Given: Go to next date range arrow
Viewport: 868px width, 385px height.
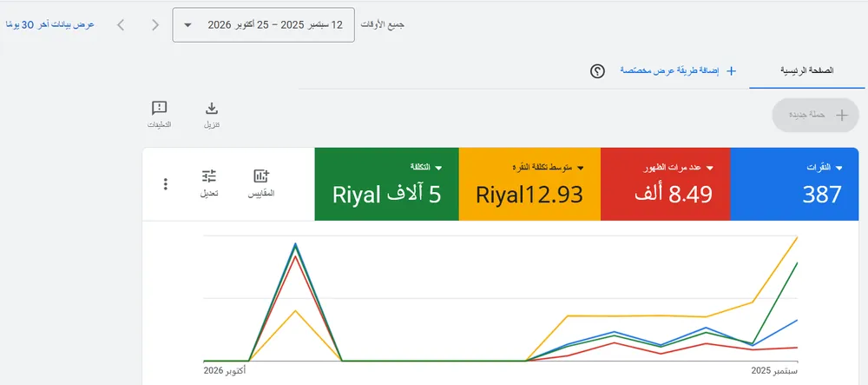Looking at the screenshot, I should [121, 25].
